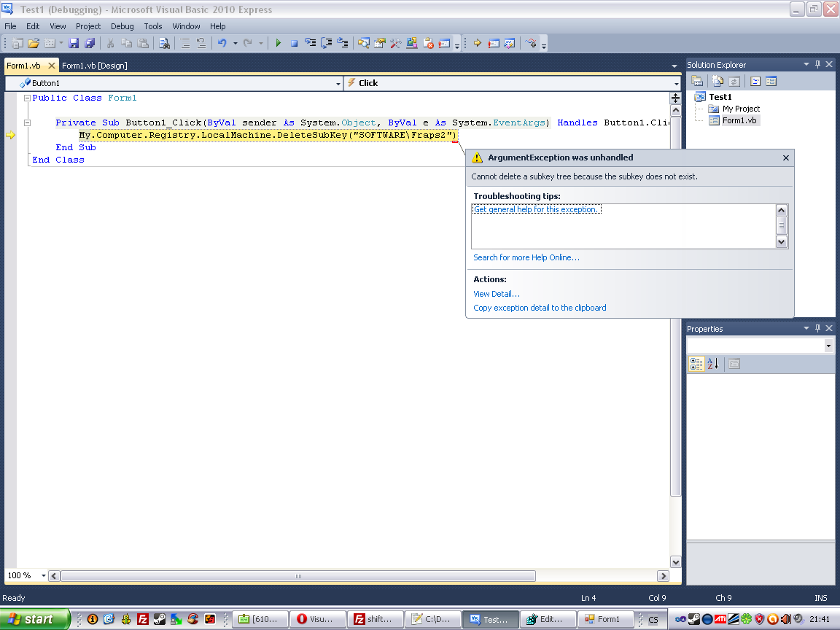The image size is (840, 630).
Task: Click the Categorized view icon in Properties
Action: click(x=696, y=365)
